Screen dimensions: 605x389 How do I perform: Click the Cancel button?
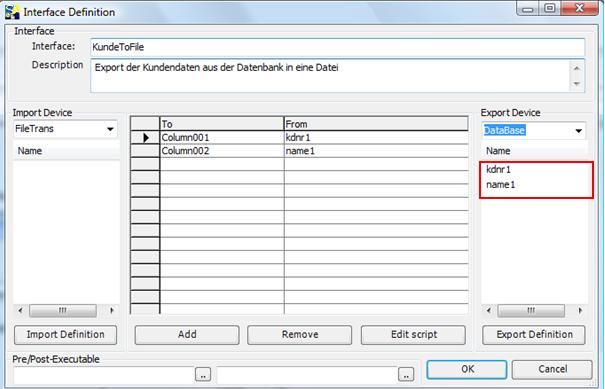tap(552, 369)
